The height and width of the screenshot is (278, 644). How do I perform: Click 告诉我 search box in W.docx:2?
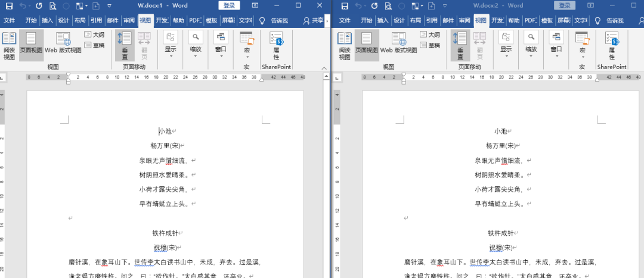tap(610, 20)
